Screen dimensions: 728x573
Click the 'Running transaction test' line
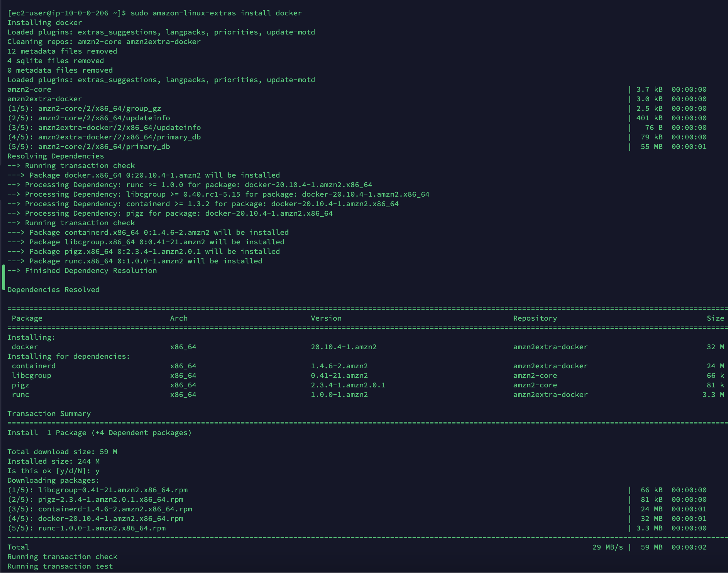[x=60, y=566]
